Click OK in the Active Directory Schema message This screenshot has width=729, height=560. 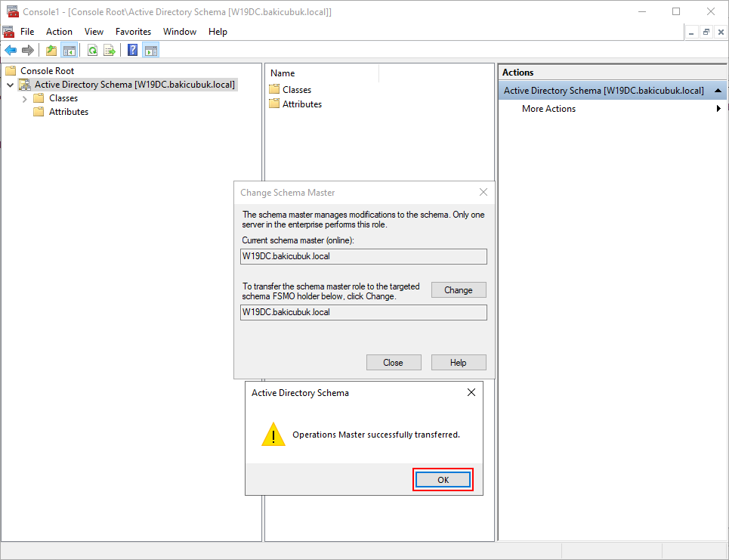click(443, 480)
